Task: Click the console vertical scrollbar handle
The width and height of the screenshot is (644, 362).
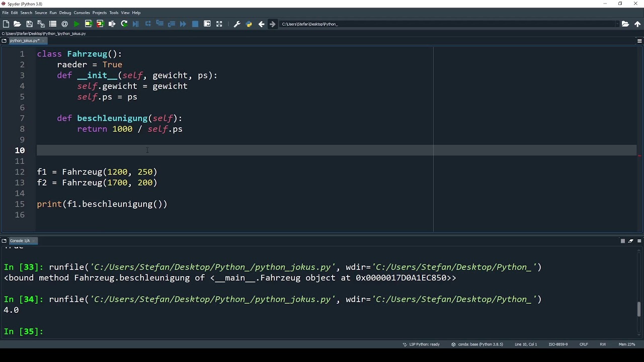Action: [x=639, y=309]
